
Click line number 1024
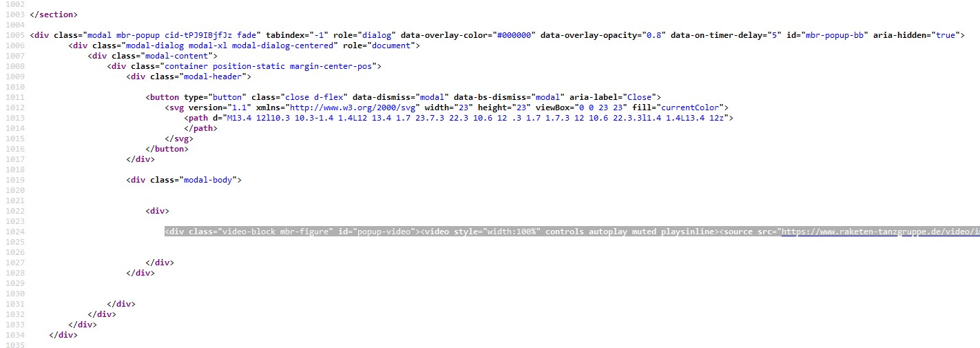(x=13, y=232)
